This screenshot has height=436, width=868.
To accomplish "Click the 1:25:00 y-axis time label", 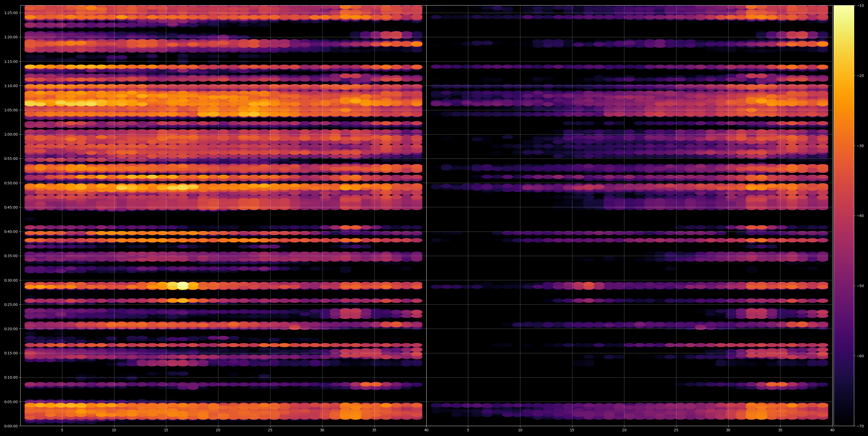I will pyautogui.click(x=11, y=13).
